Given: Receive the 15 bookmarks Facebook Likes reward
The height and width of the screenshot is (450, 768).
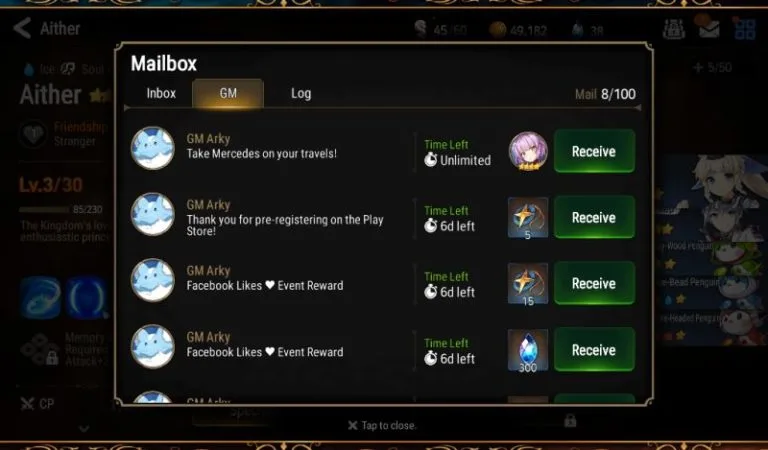Looking at the screenshot, I should (x=594, y=284).
